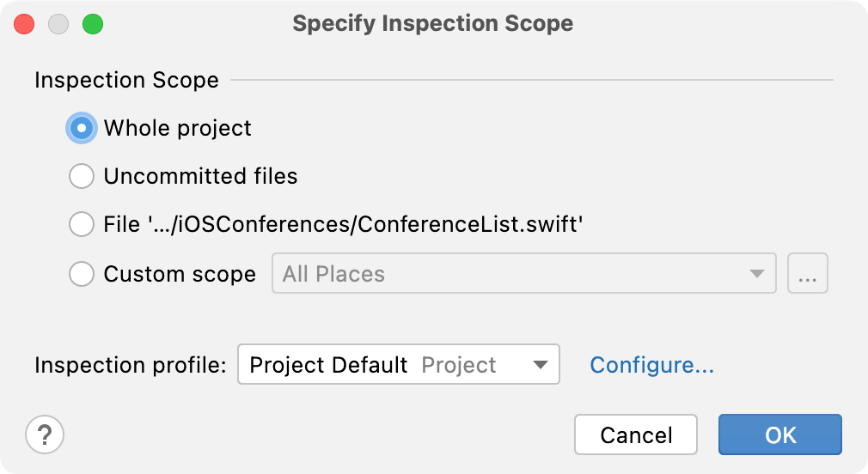The height and width of the screenshot is (474, 868).
Task: Click the Custom scope label text
Action: tap(180, 274)
